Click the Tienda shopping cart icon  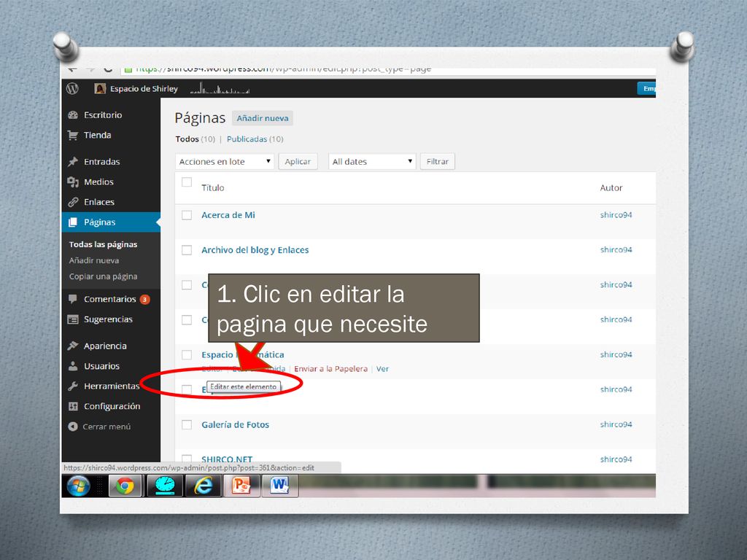point(73,135)
